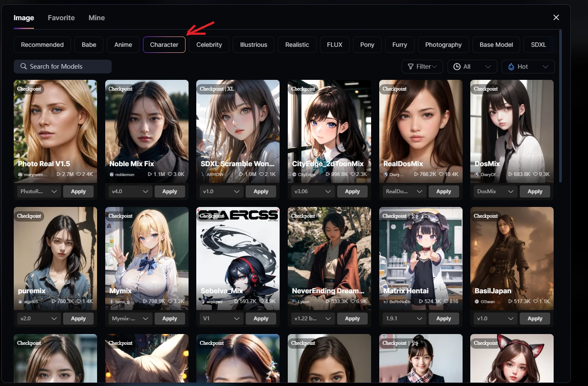Close the model selection dialog

point(556,18)
